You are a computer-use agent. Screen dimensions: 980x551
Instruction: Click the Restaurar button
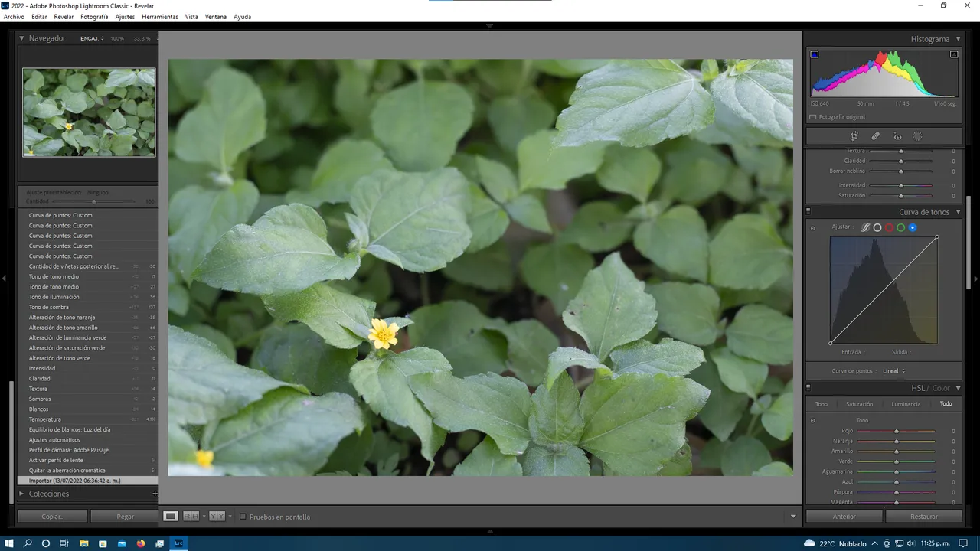(924, 517)
